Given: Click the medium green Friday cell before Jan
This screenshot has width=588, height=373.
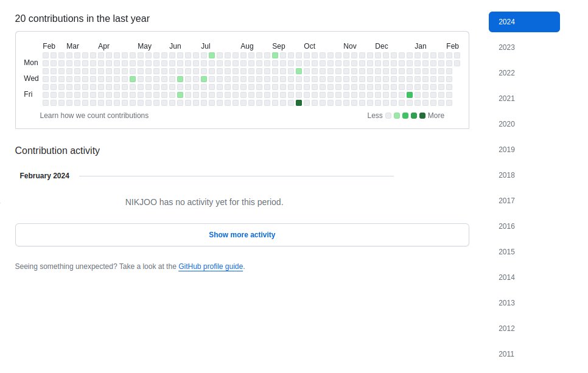Looking at the screenshot, I should coord(410,95).
